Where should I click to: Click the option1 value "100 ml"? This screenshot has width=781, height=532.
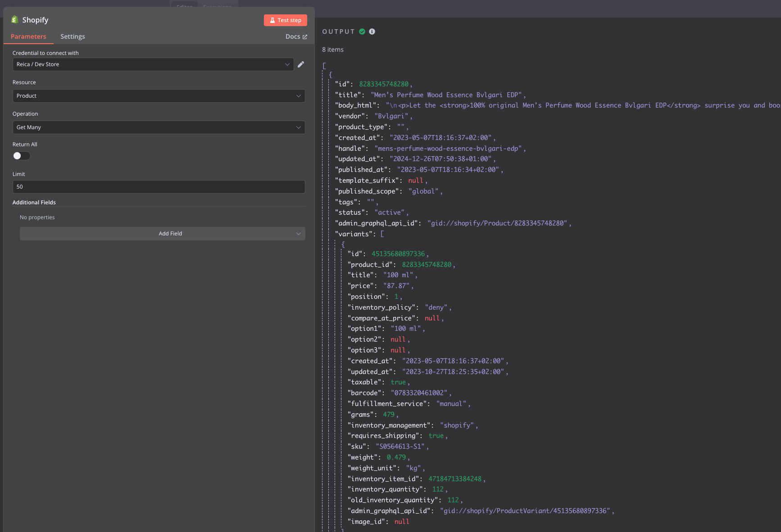(406, 329)
